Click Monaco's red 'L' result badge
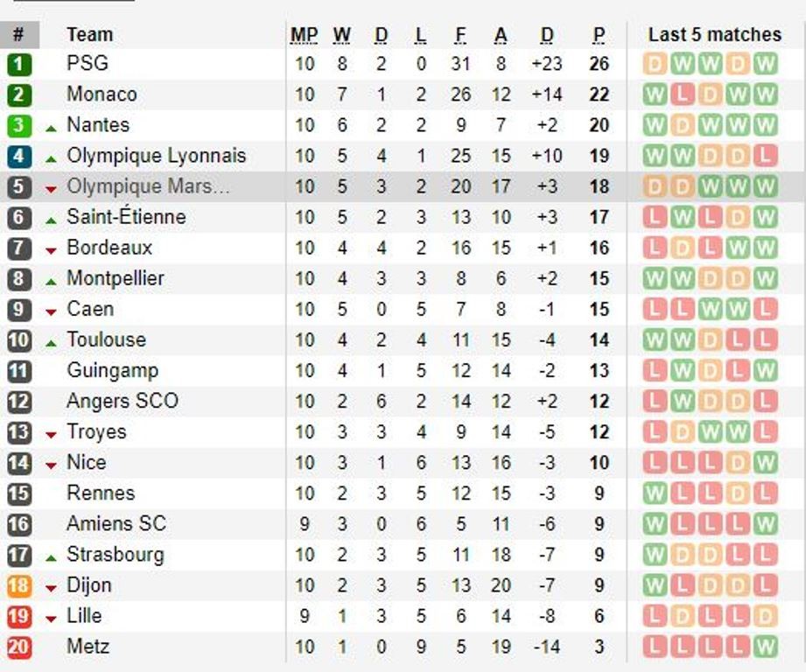Viewport: 806px width, 672px height. tap(682, 94)
